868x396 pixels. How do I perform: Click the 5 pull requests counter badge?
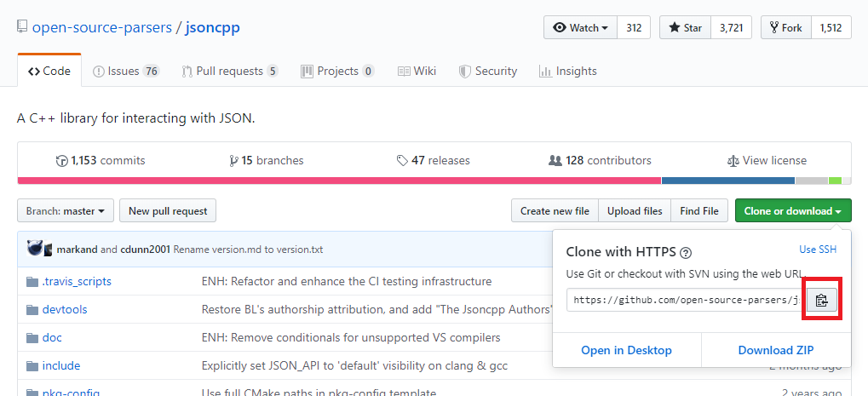point(272,71)
